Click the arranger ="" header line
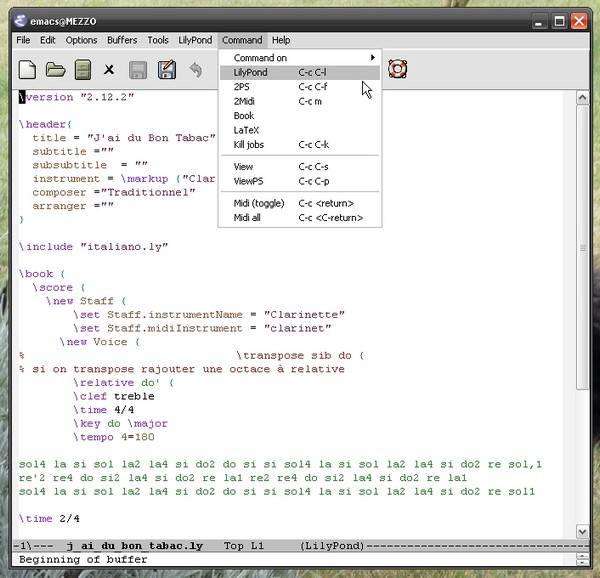Viewport: 600px width, 578px height. 73,206
